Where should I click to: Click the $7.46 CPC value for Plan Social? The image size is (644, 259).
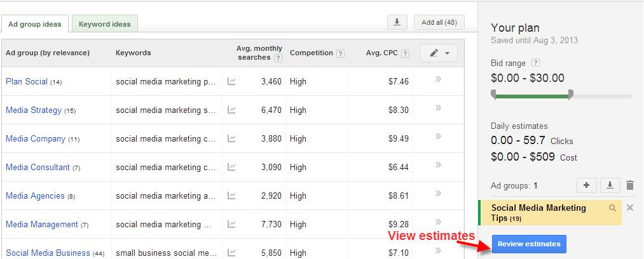tap(399, 81)
